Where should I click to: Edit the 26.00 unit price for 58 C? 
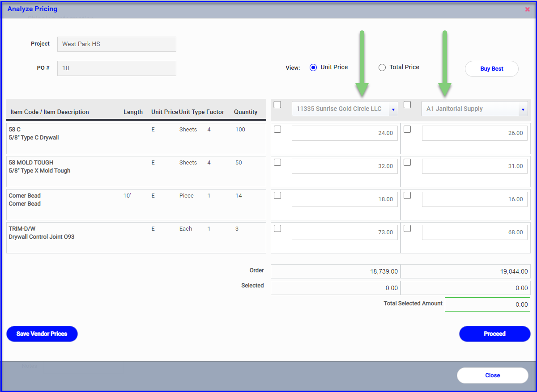[x=474, y=133]
